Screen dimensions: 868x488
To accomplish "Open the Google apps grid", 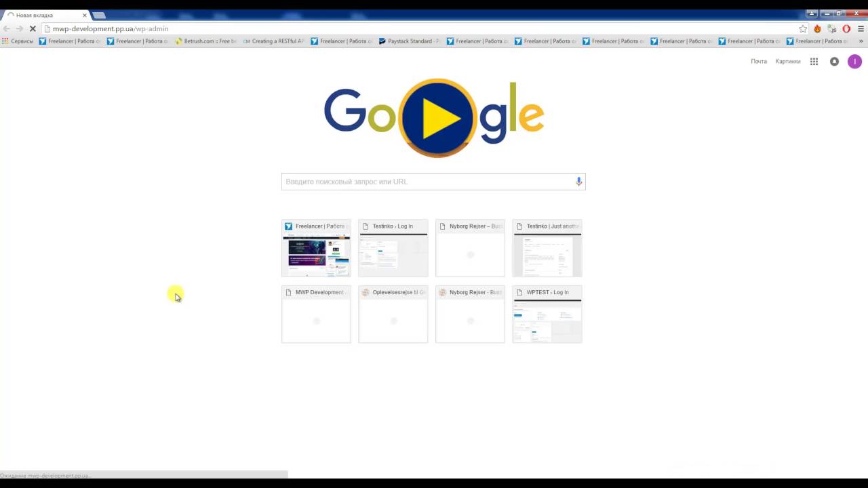I will [814, 62].
